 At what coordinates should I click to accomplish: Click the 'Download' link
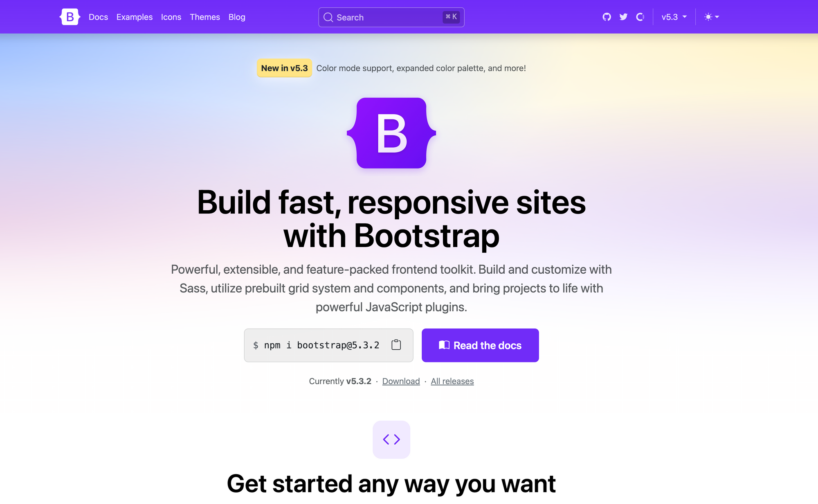(401, 381)
